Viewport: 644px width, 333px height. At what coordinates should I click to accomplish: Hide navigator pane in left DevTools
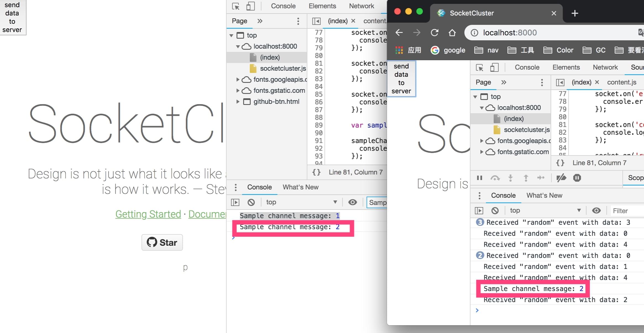click(x=316, y=21)
